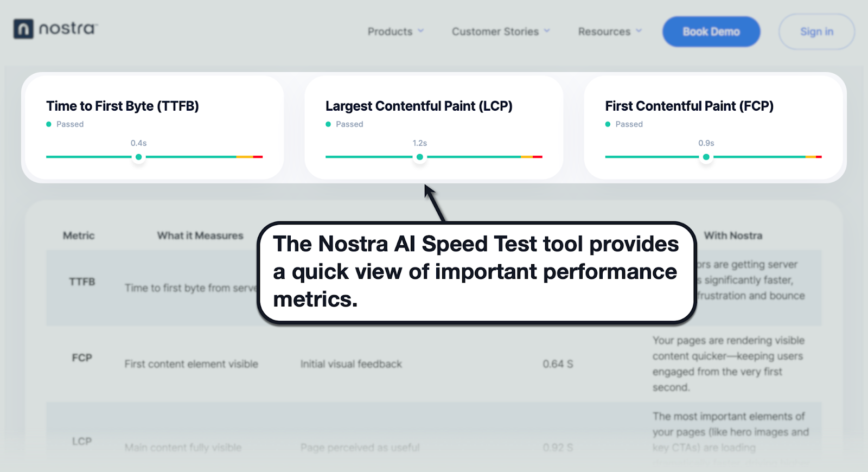Click the 0.4s value label
Image resolution: width=868 pixels, height=472 pixels.
coord(138,143)
